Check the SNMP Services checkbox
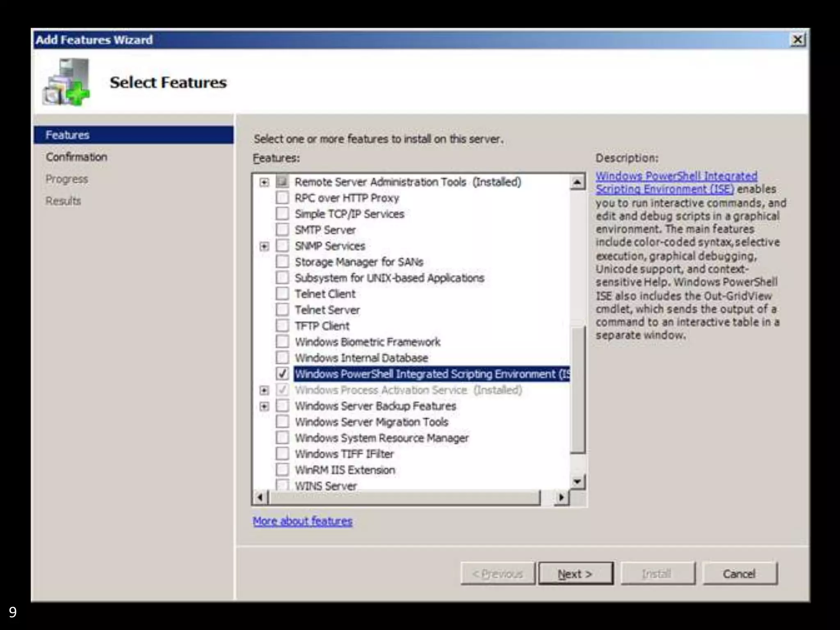Screen dimensions: 840x630 (x=282, y=246)
